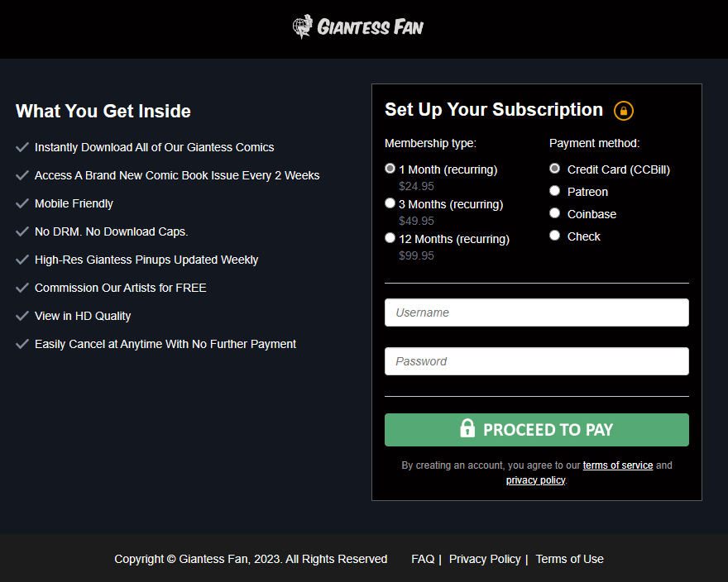Image resolution: width=728 pixels, height=582 pixels.
Task: Focus the Username input field
Action: (x=536, y=312)
